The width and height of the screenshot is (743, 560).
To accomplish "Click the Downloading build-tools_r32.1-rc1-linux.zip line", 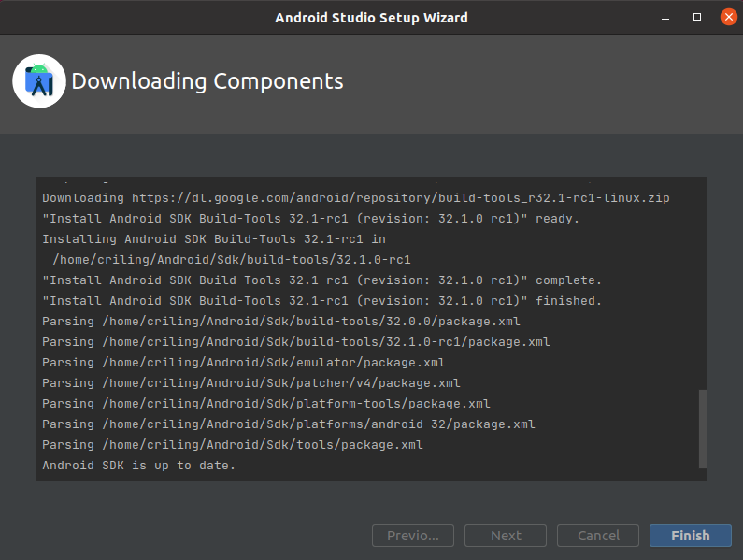I will (x=356, y=198).
